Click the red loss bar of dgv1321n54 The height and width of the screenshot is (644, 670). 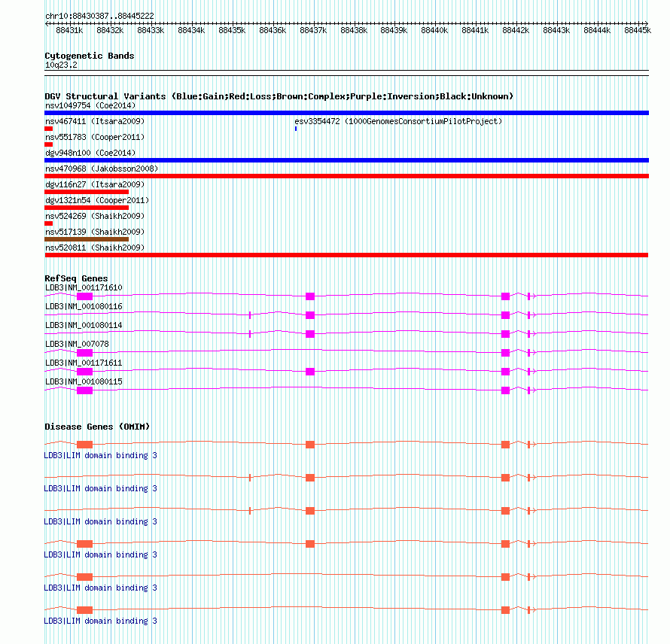[x=87, y=208]
